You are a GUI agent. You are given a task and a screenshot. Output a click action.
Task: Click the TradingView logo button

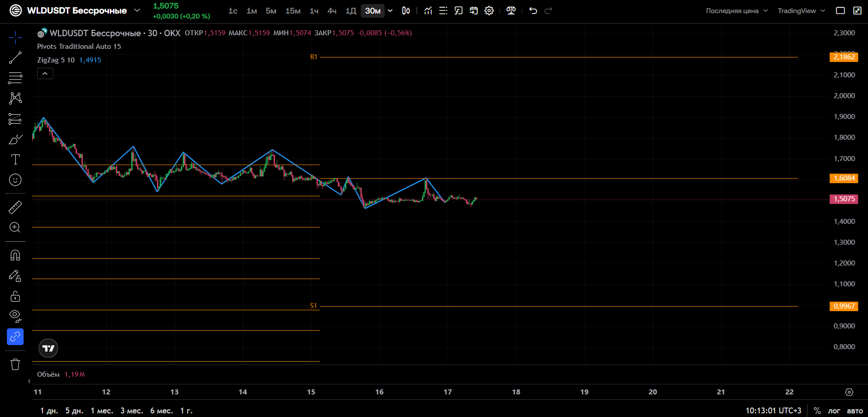pos(48,348)
